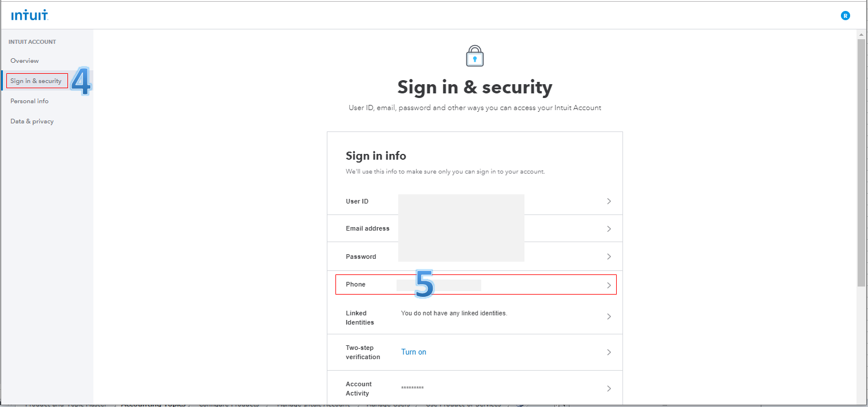This screenshot has width=868, height=407.
Task: Click the Phone label row
Action: coord(476,284)
